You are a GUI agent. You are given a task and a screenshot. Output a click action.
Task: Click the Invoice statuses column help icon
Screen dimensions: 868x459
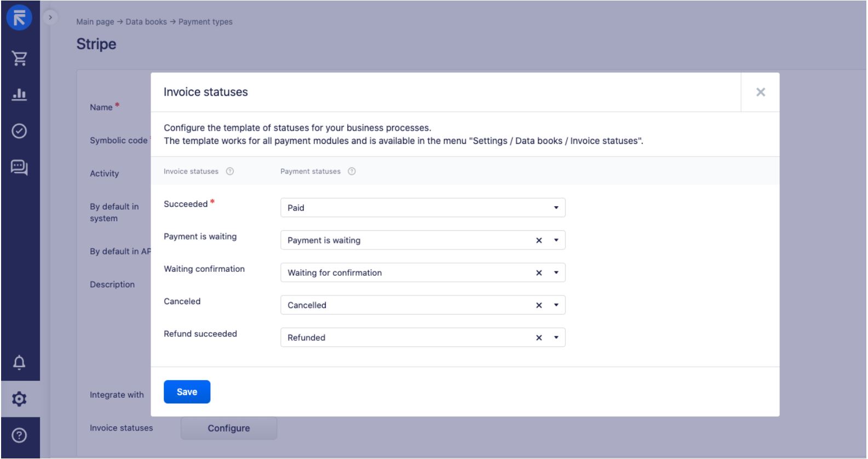(x=230, y=171)
